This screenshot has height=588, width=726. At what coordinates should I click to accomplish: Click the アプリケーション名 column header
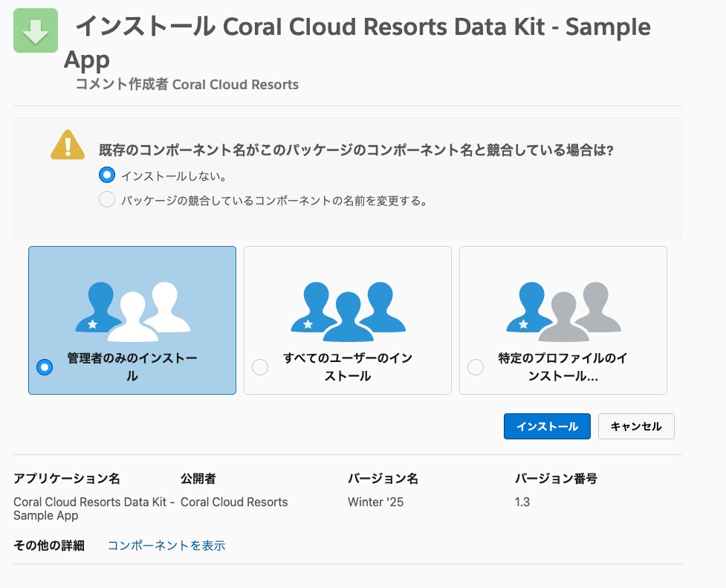pos(67,478)
